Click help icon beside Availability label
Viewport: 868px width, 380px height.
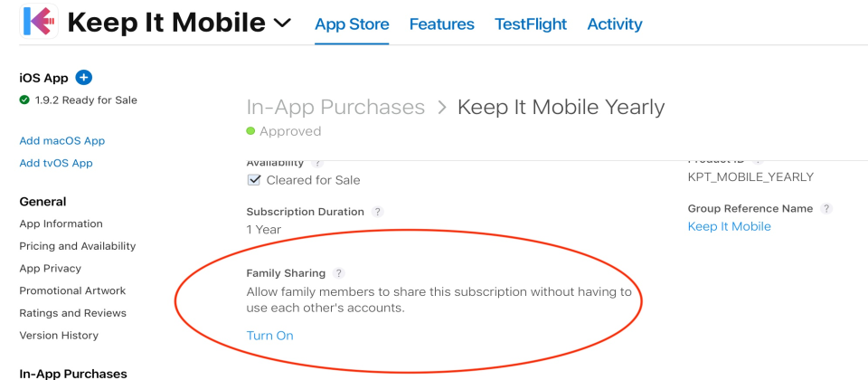point(316,163)
